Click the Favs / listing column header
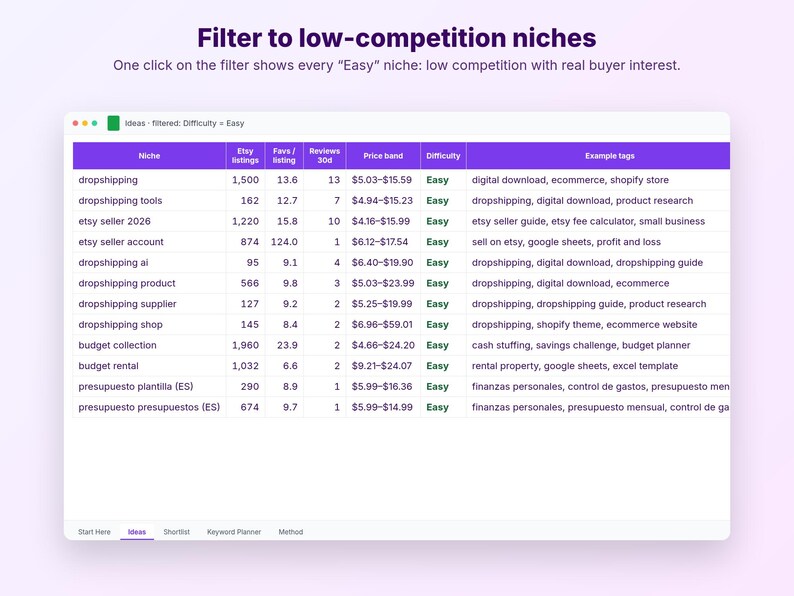 [x=284, y=156]
